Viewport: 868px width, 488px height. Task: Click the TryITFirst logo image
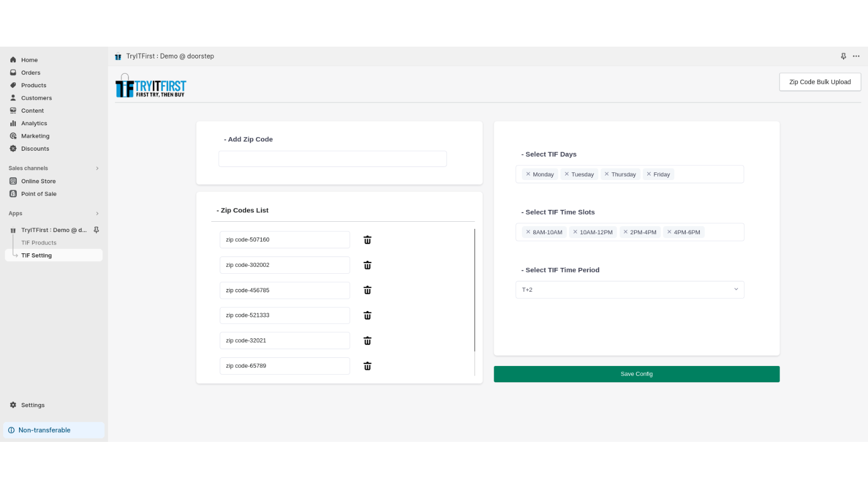click(150, 86)
